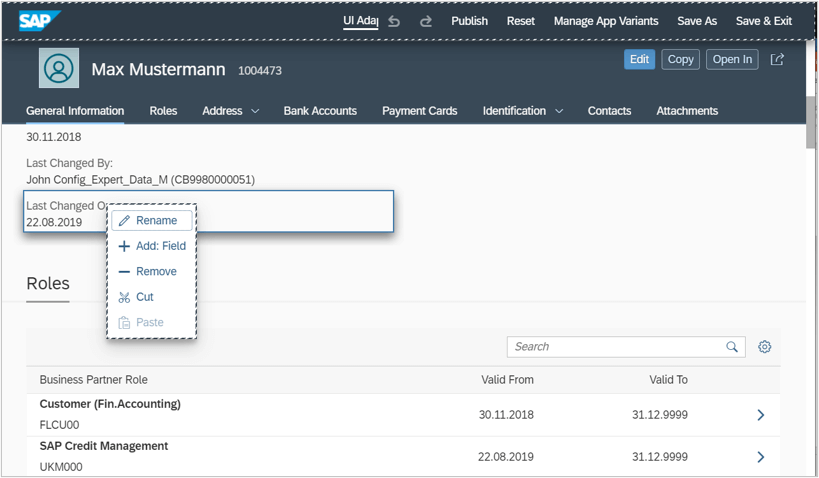Image resolution: width=819 pixels, height=478 pixels.
Task: Choose Cut from the context menu
Action: coord(152,297)
